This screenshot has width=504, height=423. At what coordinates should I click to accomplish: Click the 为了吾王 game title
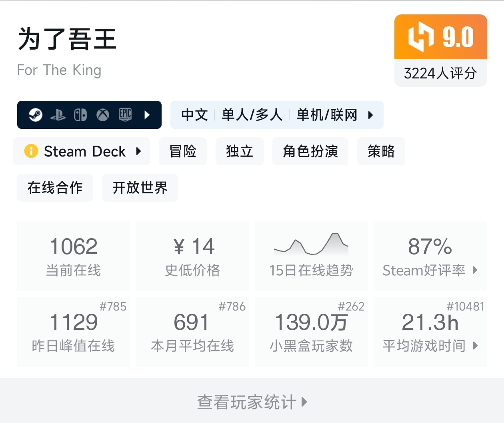[x=67, y=39]
